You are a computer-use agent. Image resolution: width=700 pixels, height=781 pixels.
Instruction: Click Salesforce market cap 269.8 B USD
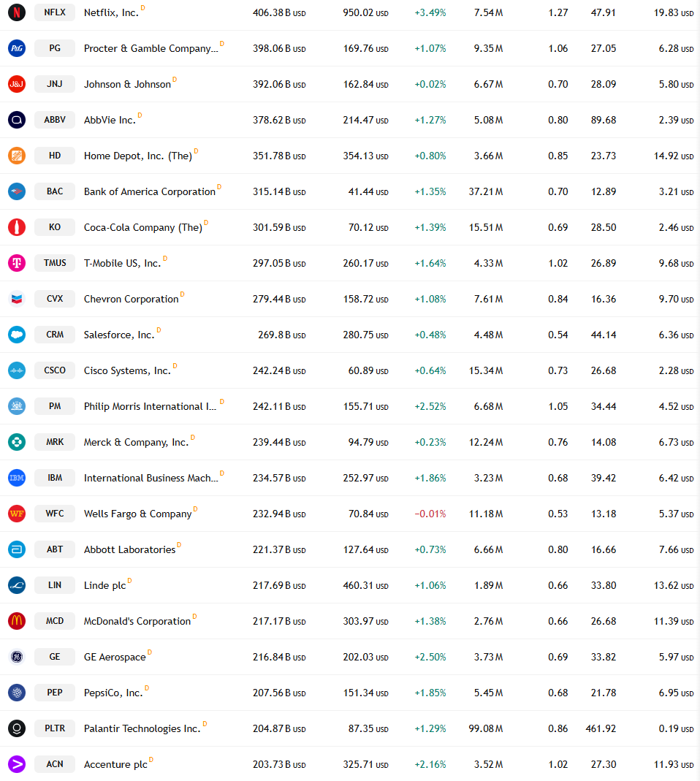tap(282, 335)
